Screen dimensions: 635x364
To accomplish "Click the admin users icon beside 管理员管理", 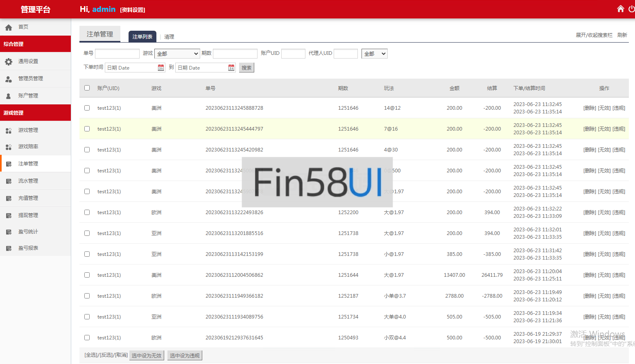I will [x=9, y=79].
